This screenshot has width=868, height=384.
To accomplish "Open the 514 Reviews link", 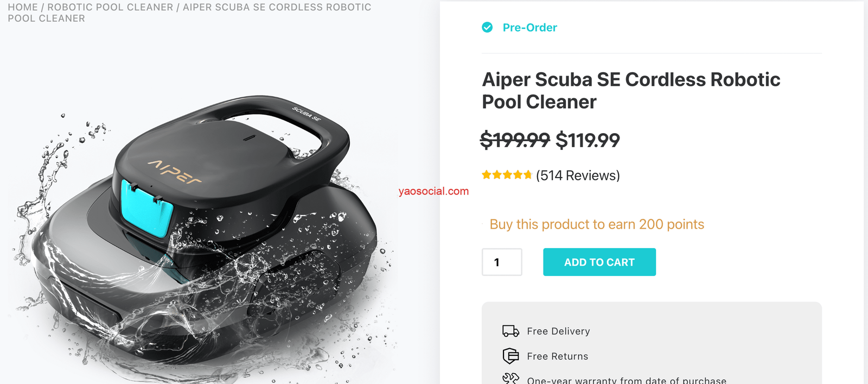I will 578,175.
